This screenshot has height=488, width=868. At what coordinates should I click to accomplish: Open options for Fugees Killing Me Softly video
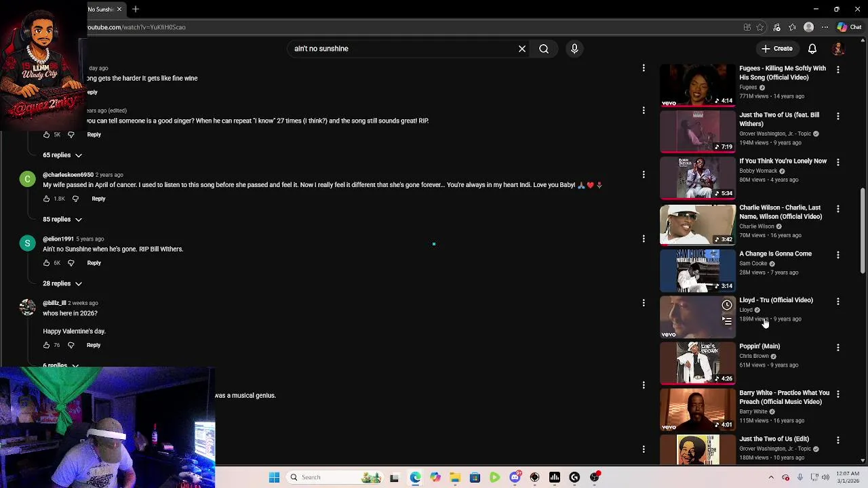click(838, 70)
